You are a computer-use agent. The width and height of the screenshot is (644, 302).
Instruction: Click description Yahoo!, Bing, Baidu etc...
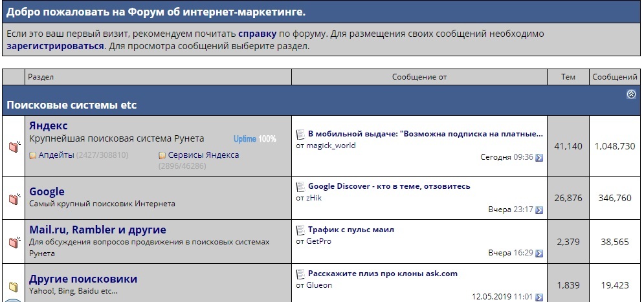[74, 292]
